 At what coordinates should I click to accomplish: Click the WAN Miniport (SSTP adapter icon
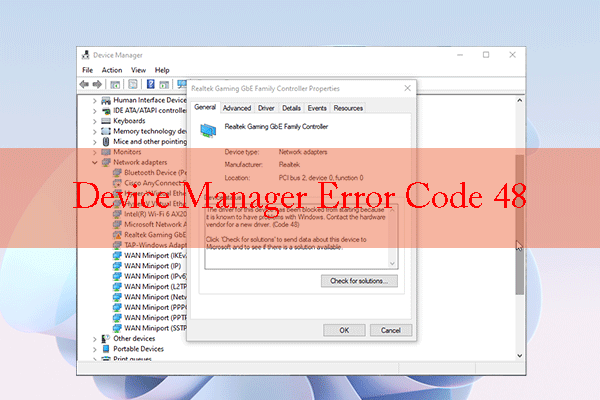click(x=117, y=328)
